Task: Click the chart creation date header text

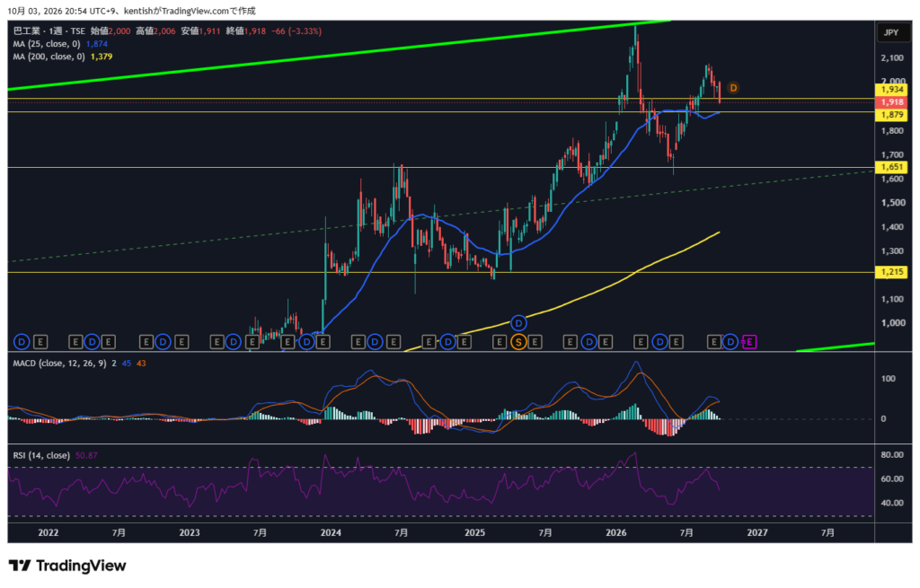Action: pyautogui.click(x=131, y=11)
